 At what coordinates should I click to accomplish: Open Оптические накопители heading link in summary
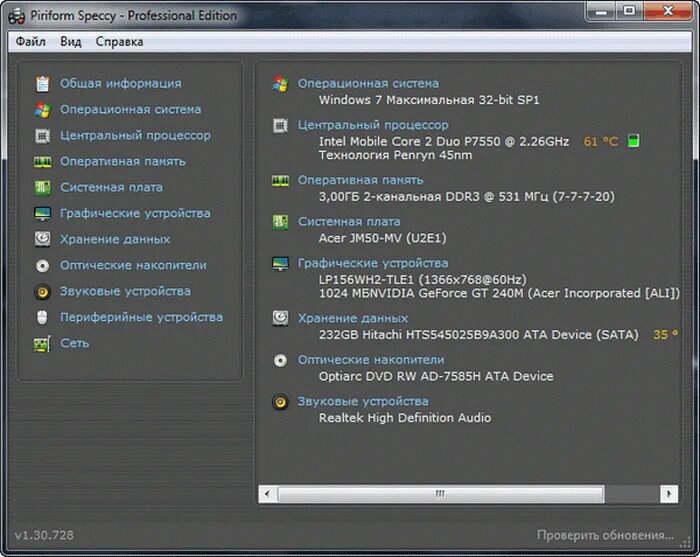tap(371, 360)
